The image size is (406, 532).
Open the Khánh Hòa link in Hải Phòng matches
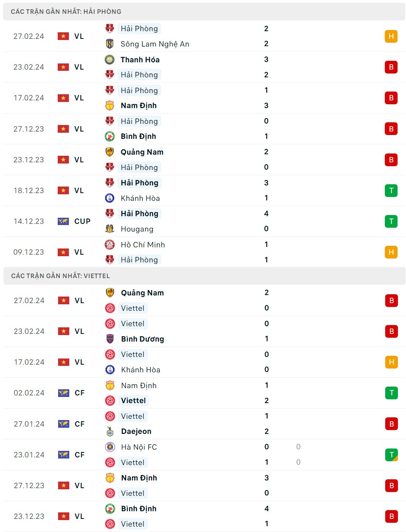[140, 198]
